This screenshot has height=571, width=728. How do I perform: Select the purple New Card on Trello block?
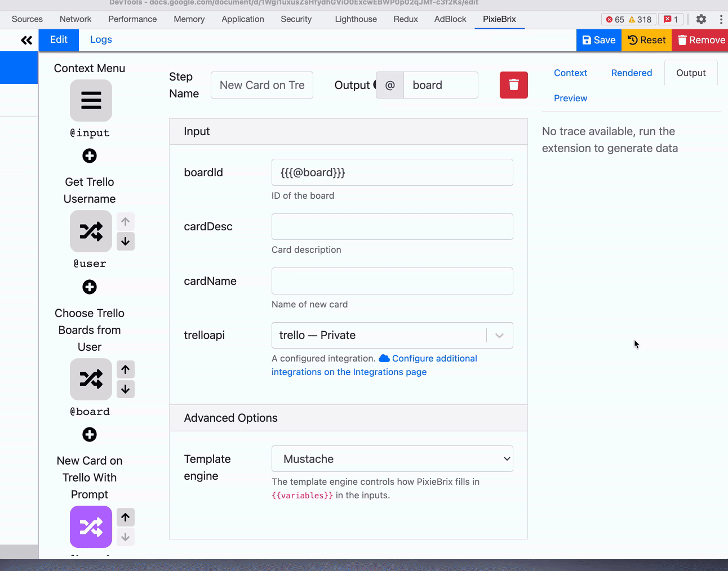(x=91, y=527)
